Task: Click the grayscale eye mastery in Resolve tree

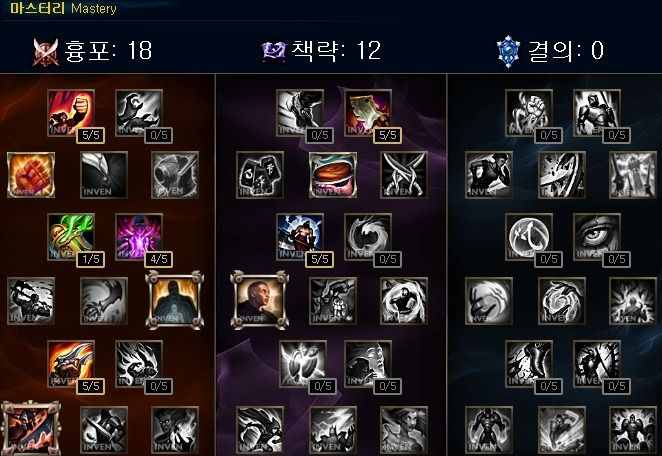Action: click(597, 237)
